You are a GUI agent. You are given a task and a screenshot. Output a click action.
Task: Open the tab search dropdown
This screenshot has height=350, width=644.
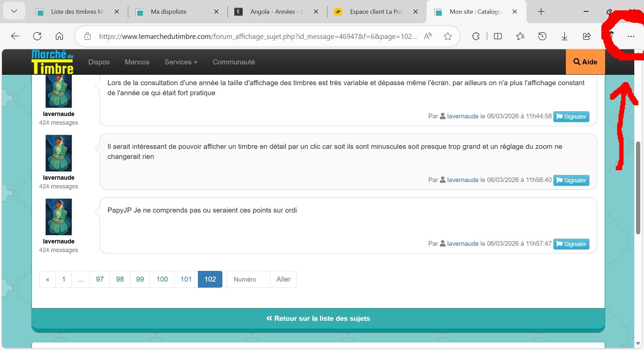[x=14, y=11]
